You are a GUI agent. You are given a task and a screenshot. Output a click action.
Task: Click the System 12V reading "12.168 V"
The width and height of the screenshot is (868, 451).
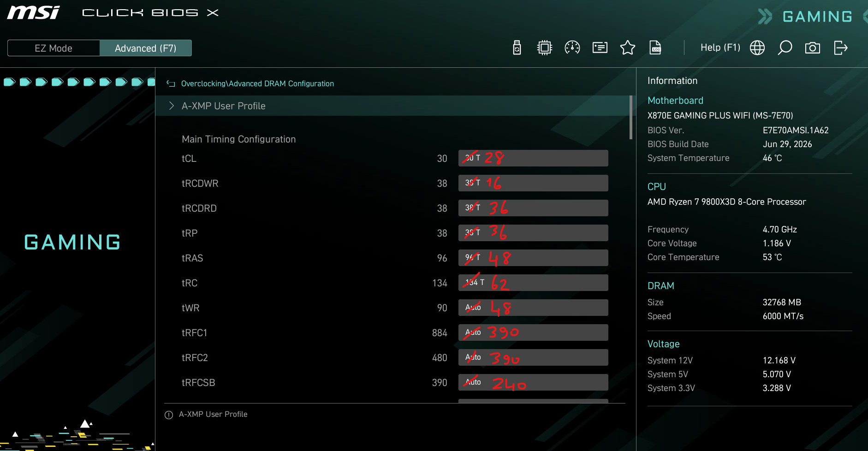click(779, 361)
